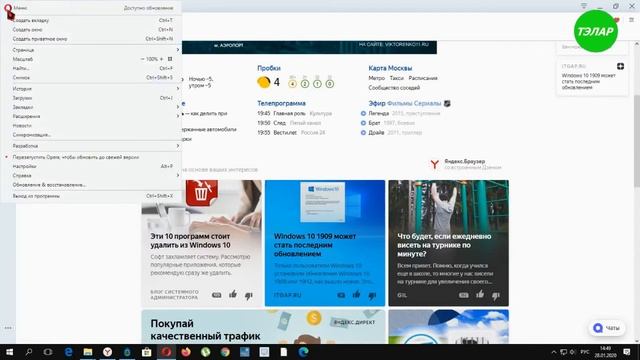
Task: Open the 'Чаты' button
Action: pyautogui.click(x=607, y=328)
